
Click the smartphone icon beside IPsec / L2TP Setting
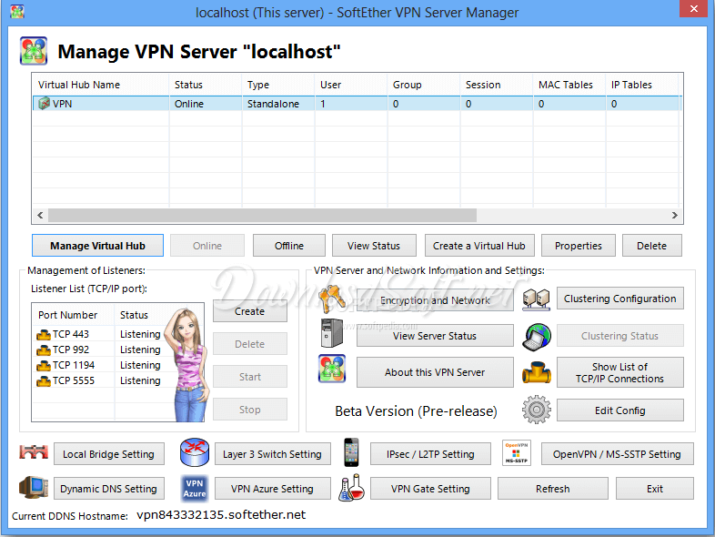351,452
